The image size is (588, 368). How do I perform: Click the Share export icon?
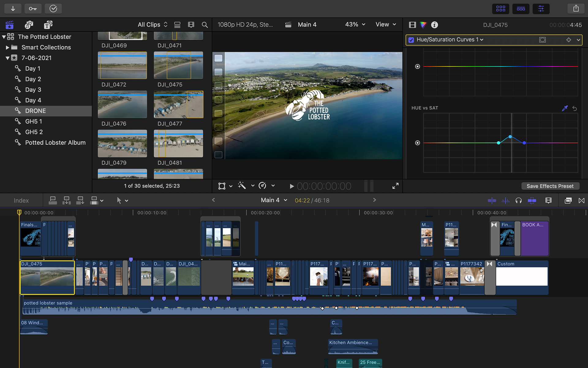point(576,9)
